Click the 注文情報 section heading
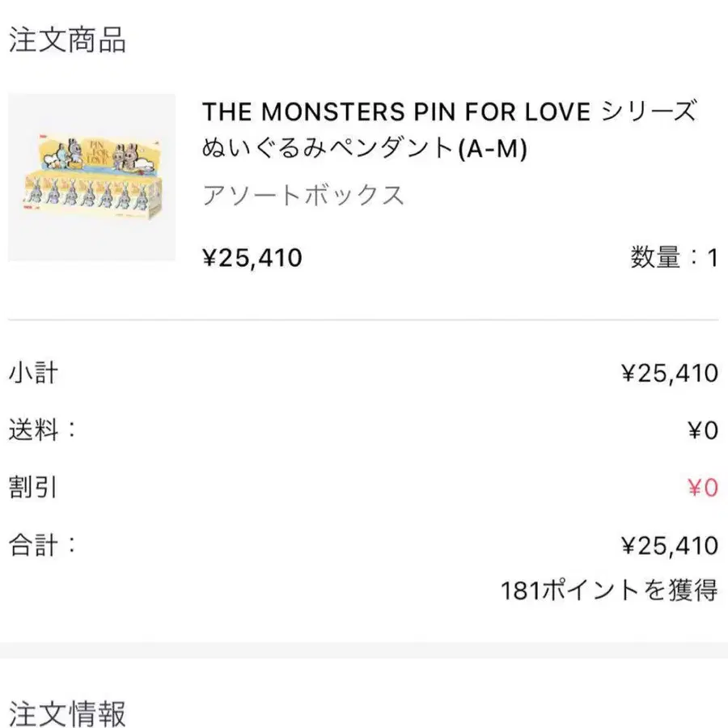Viewport: 728px width, 728px height. [x=67, y=714]
